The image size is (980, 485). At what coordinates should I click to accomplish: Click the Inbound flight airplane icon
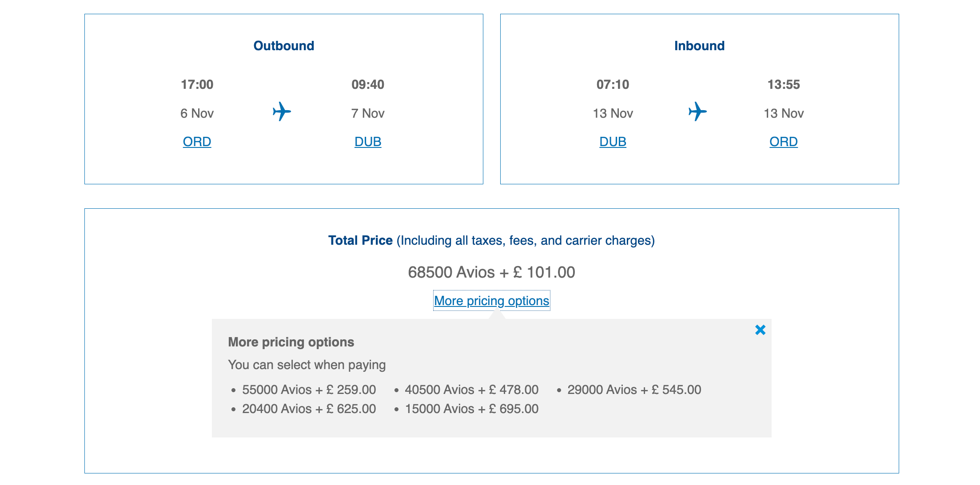[697, 111]
